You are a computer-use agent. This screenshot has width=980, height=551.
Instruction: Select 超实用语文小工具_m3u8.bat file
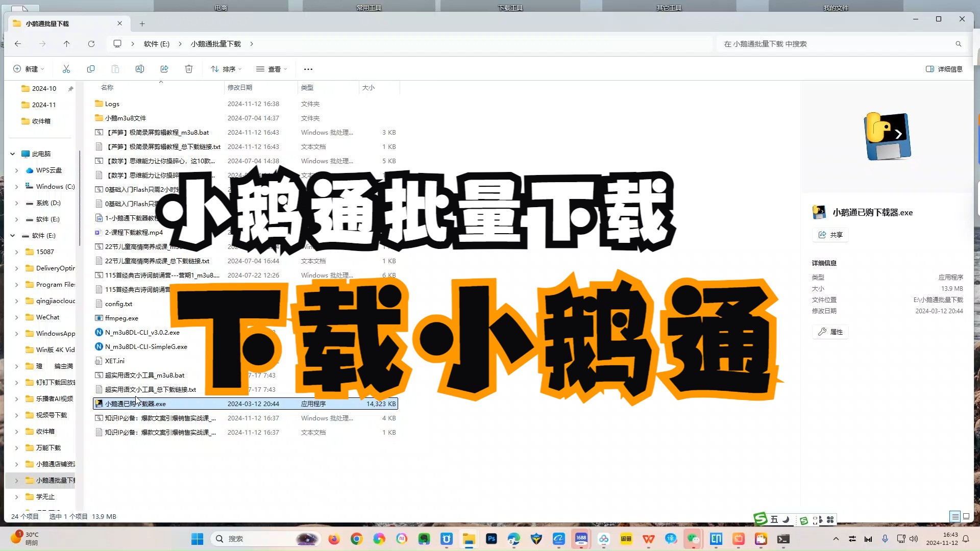point(144,375)
